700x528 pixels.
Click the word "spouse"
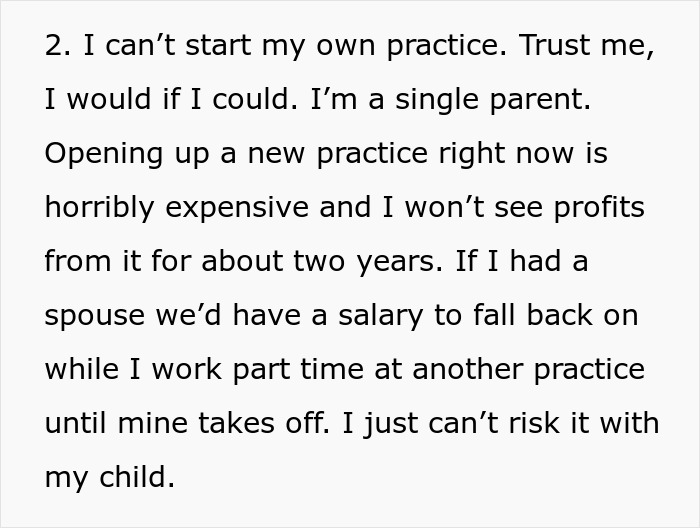[91, 317]
